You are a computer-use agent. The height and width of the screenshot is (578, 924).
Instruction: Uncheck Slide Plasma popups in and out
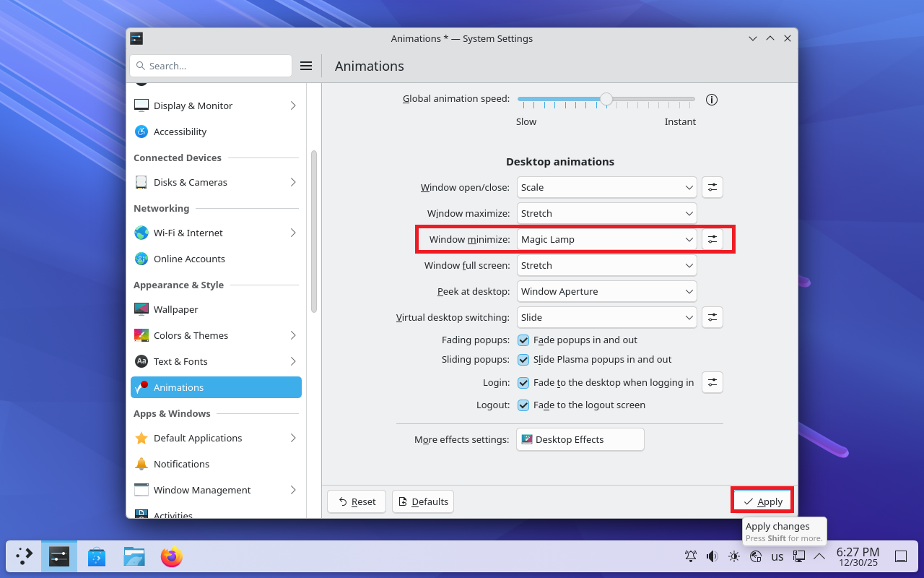point(524,360)
